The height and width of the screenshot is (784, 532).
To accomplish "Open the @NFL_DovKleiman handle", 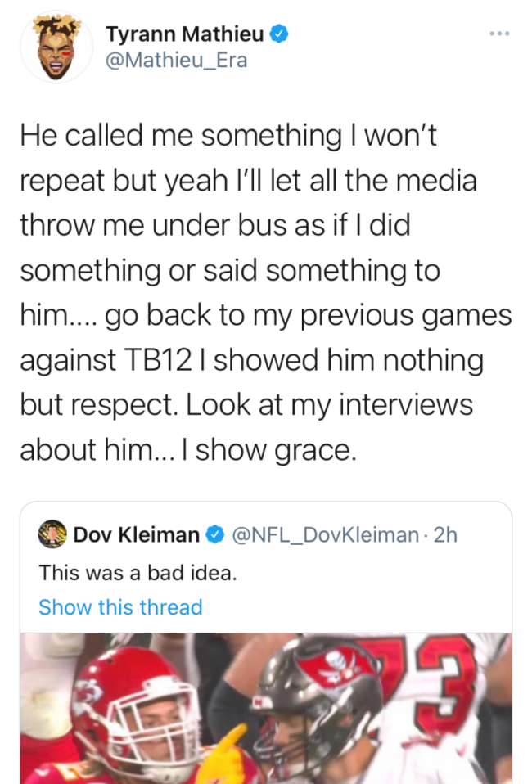I will [326, 535].
